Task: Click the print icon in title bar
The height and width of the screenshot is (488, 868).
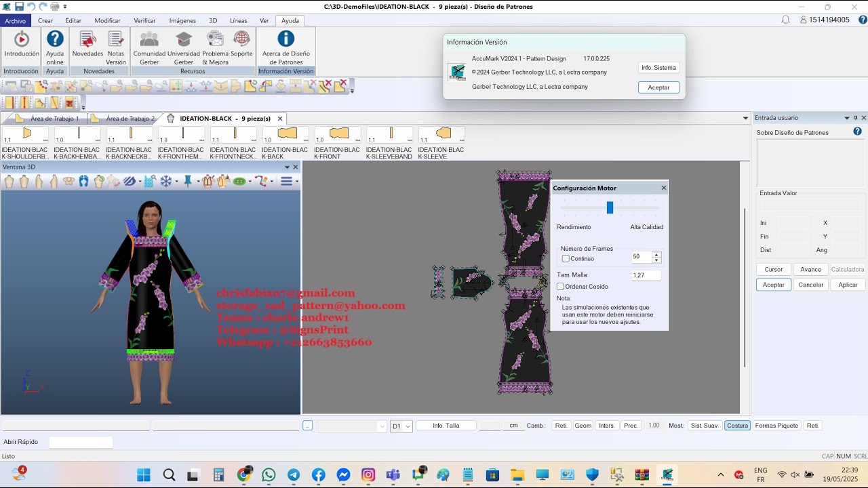Action: point(55,7)
